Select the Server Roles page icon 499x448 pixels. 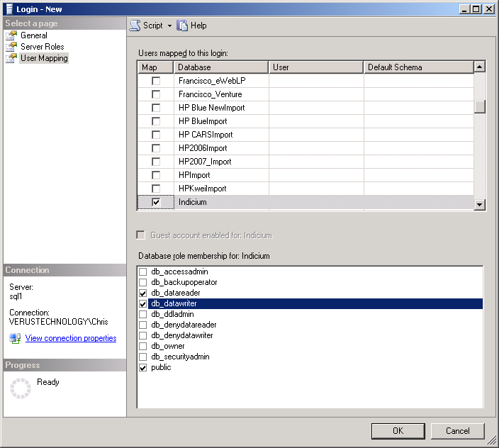point(11,47)
